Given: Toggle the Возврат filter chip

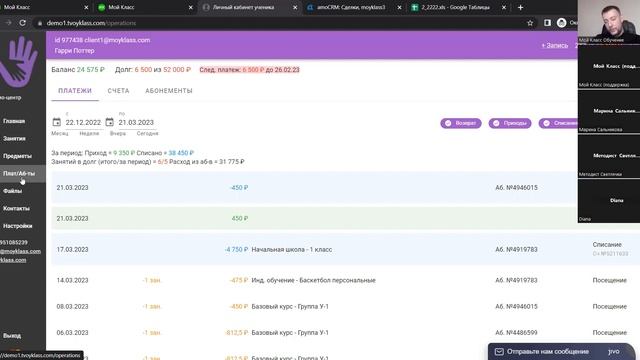Looking at the screenshot, I should click(x=461, y=123).
